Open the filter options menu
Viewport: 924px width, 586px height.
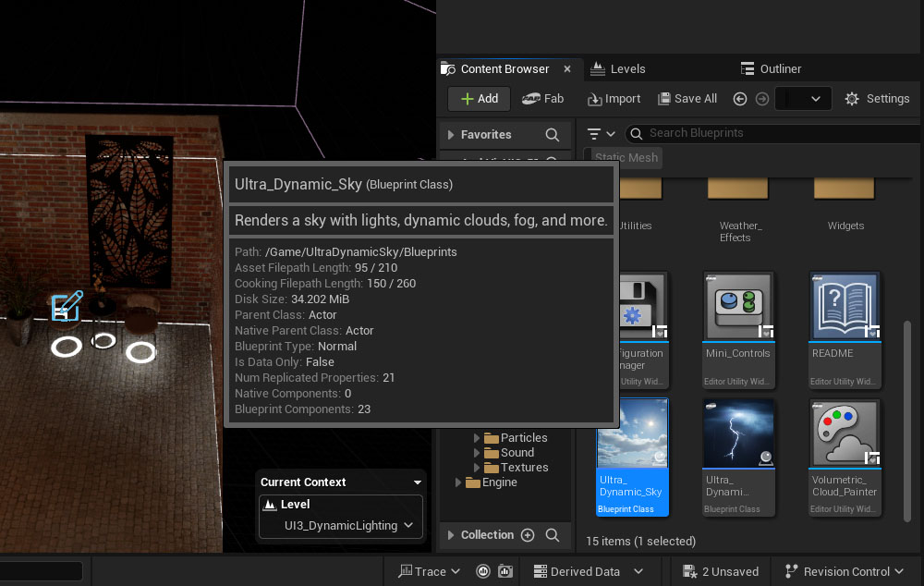[602, 134]
